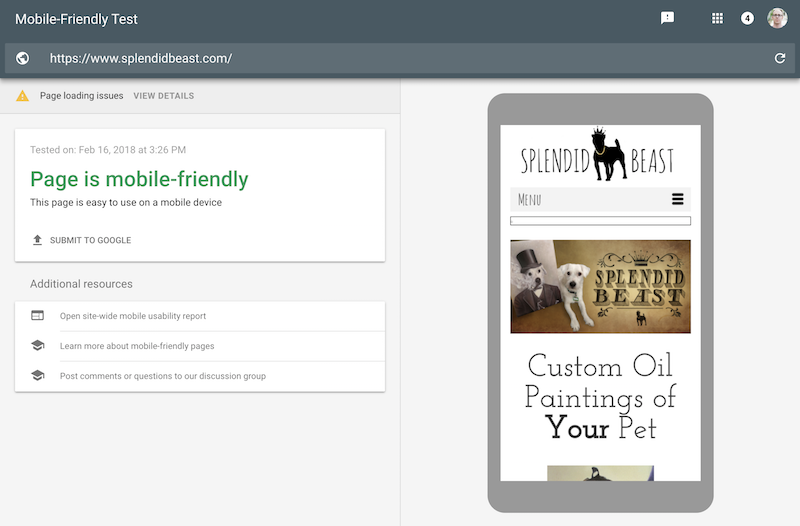This screenshot has width=800, height=526.
Task: Reload the test with refresh icon
Action: click(x=780, y=58)
